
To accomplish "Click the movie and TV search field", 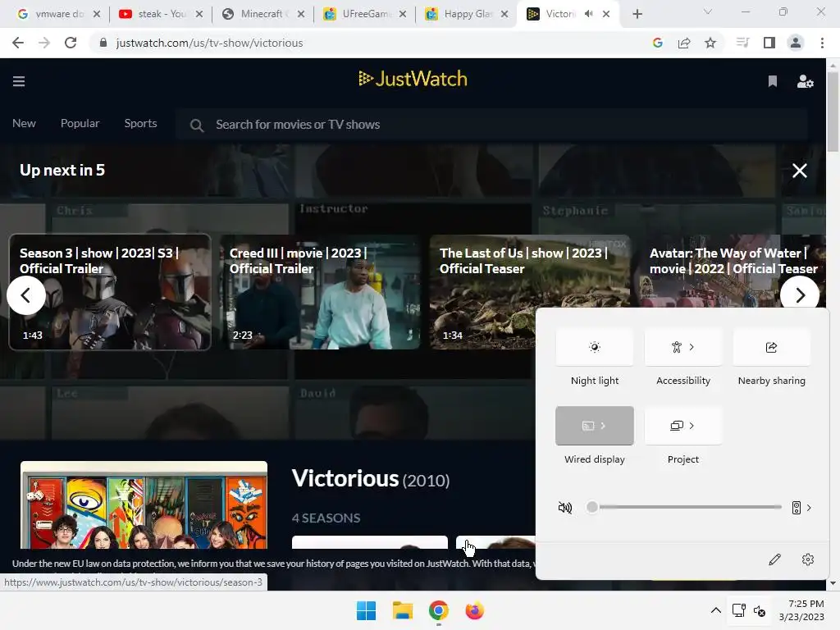I will 491,125.
